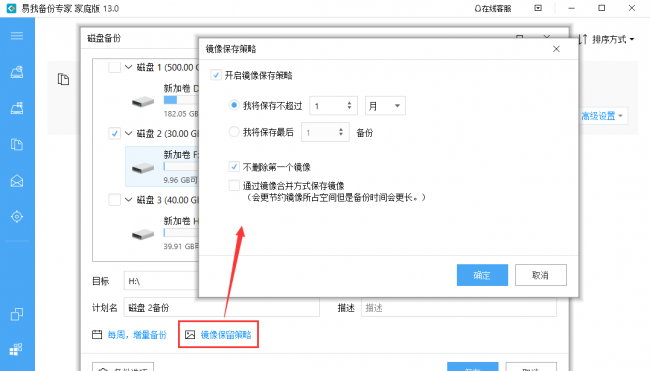Select 我将保存不超过 radio button
This screenshot has height=371, width=650.
tap(234, 105)
